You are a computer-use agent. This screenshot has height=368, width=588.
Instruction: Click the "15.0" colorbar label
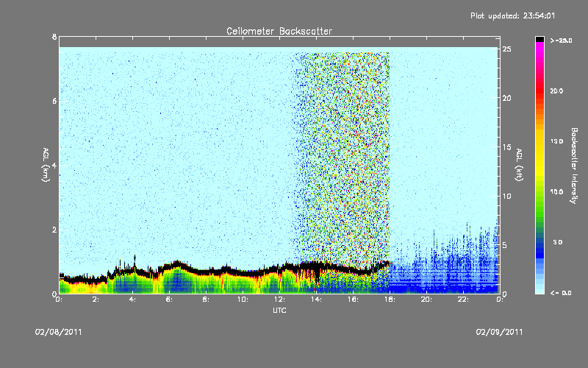(x=556, y=141)
